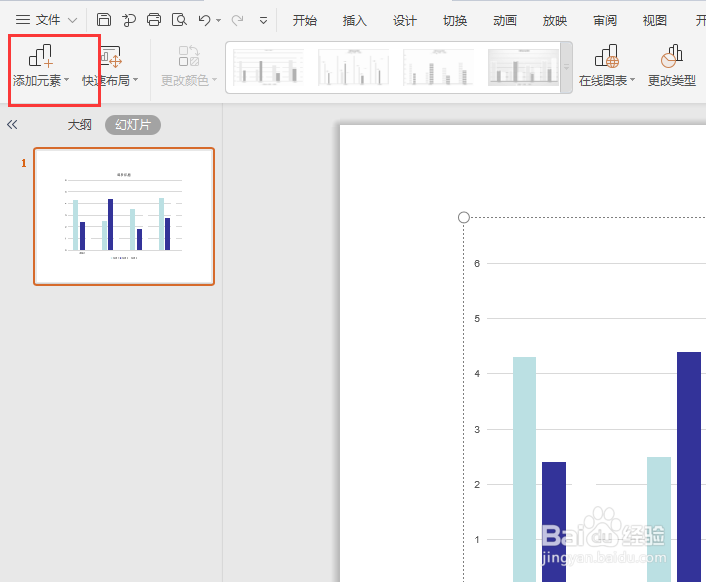Expand the 添加元素 dropdown arrow
Image resolution: width=706 pixels, height=582 pixels.
(x=67, y=80)
